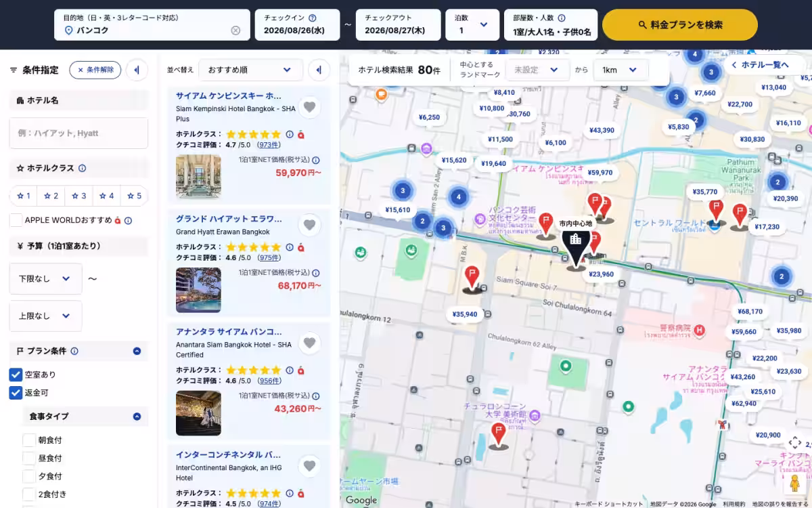Uncheck 空室あり checkbox
The width and height of the screenshot is (812, 508).
point(16,375)
